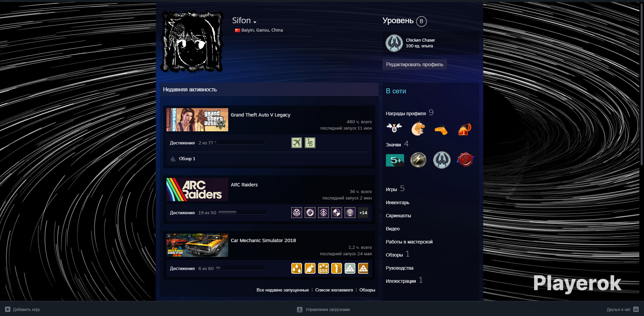
Task: Open Обзоры link below recent games
Action: coord(367,290)
